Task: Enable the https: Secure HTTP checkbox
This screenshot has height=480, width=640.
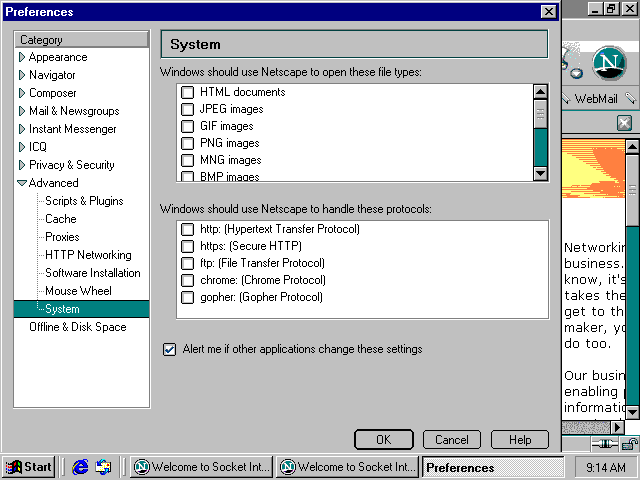Action: 187,246
